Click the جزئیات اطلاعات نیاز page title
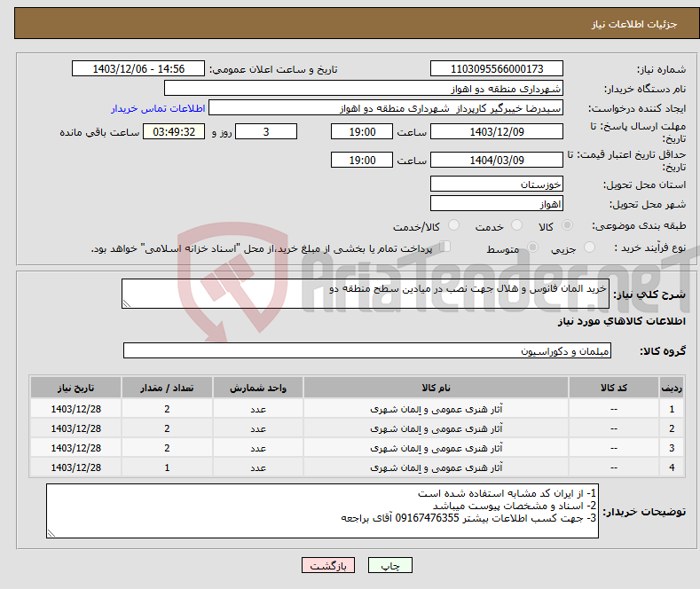This screenshot has height=589, width=700. pos(634,24)
